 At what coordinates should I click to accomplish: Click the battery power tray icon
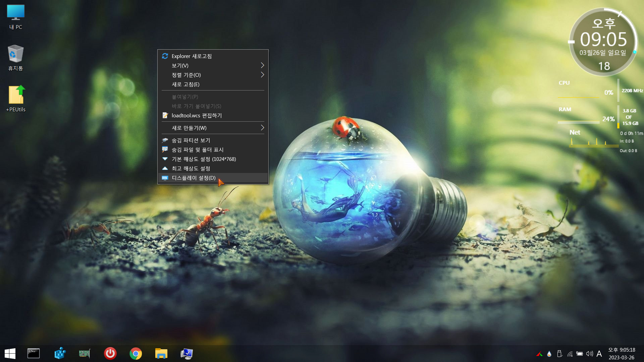pos(579,354)
